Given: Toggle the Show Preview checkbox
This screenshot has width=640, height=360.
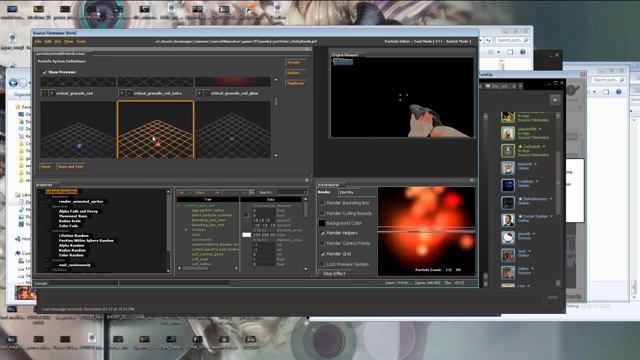Looking at the screenshot, I should [x=44, y=72].
